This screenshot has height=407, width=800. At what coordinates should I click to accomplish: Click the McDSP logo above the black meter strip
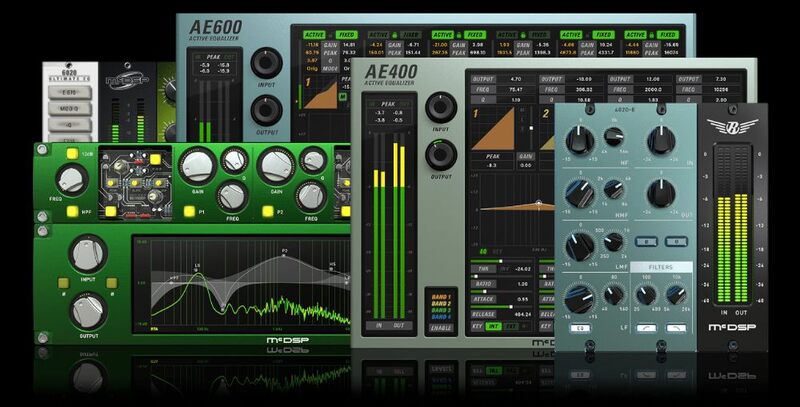pos(127,80)
